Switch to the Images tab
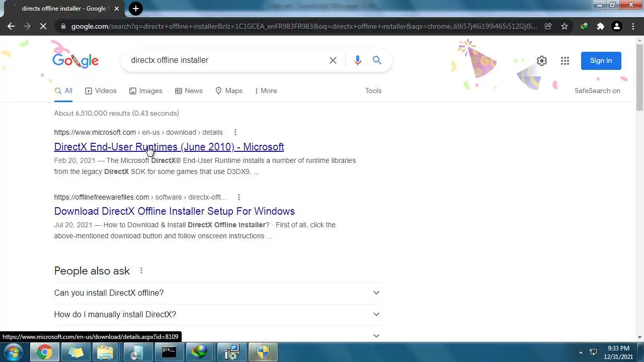Screen dimensions: 644x362 click(145, 91)
